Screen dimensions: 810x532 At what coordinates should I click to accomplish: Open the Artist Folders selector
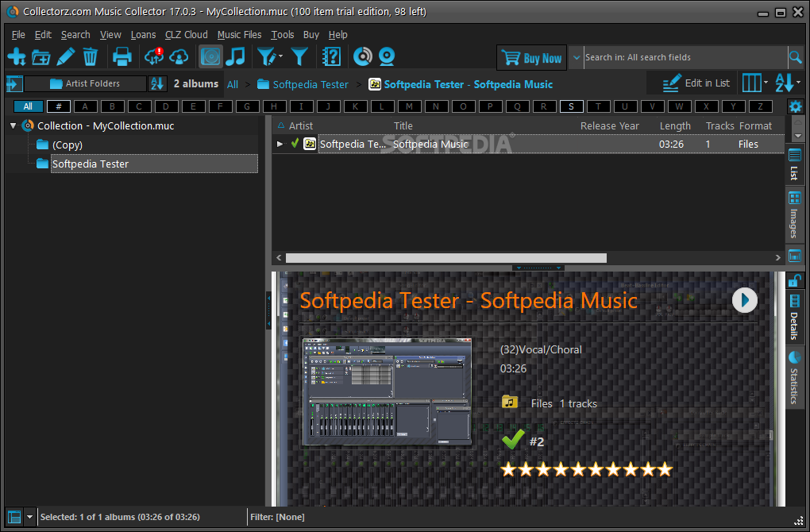85,83
